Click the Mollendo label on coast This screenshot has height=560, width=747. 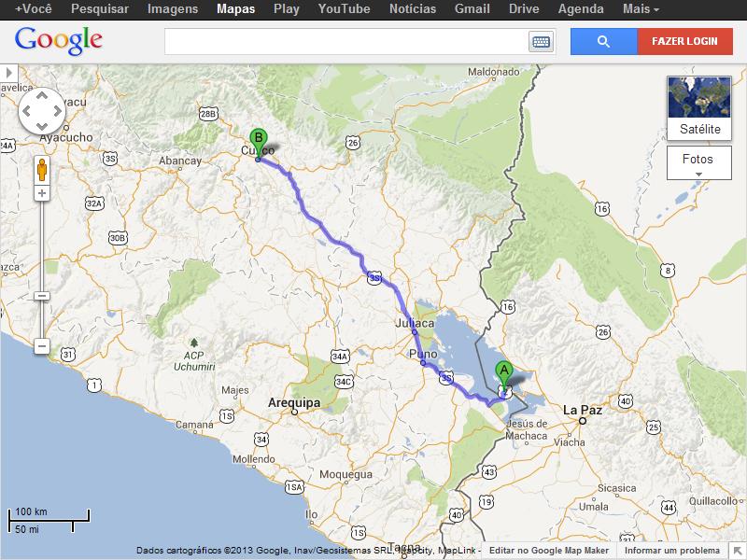click(254, 459)
